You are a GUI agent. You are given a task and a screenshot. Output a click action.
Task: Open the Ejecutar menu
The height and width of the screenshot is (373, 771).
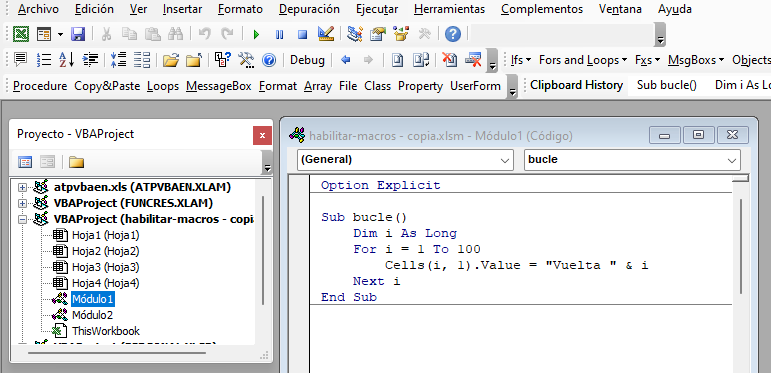[377, 9]
